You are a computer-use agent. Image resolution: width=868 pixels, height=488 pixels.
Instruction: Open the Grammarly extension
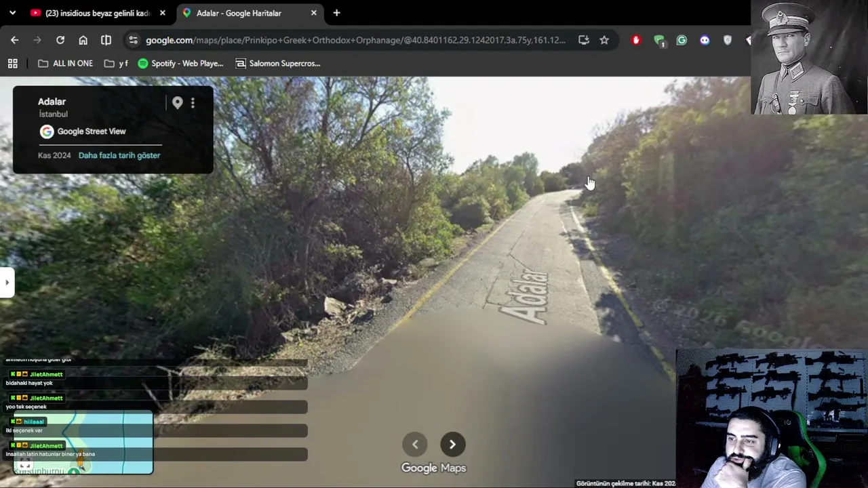[682, 40]
